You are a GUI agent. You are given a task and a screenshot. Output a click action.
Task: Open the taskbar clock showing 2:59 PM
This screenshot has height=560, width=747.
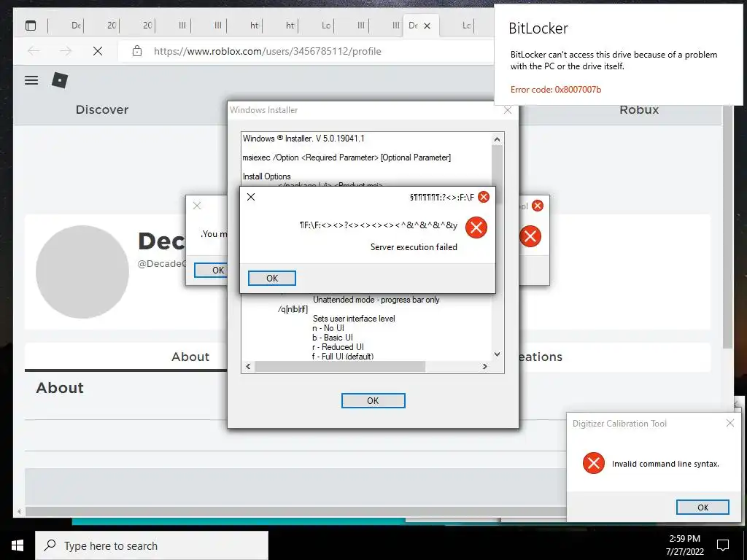(684, 545)
